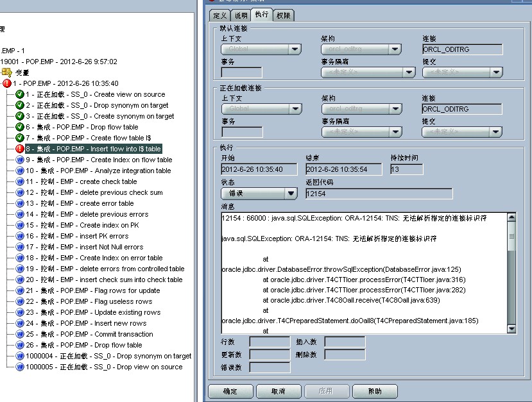
Task: Select step 1000004 Drop synonym on target
Action: [x=108, y=356]
